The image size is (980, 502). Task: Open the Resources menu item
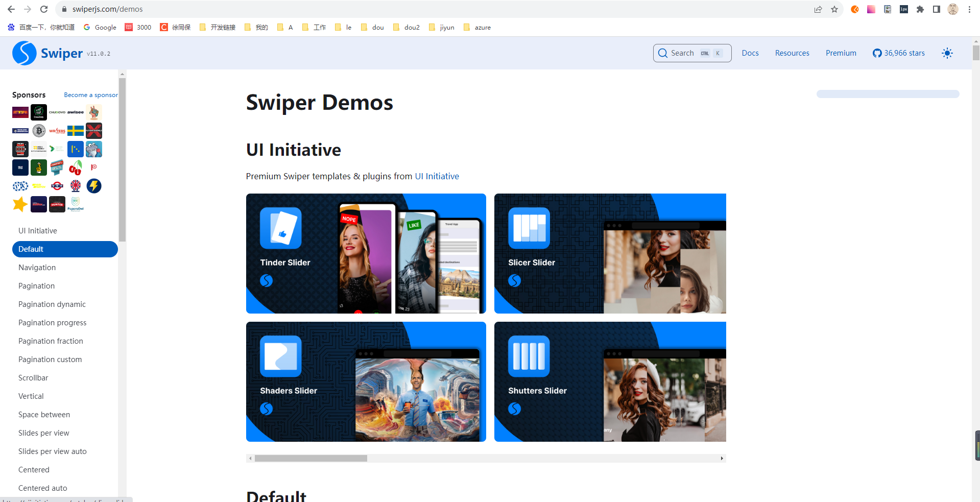click(792, 53)
